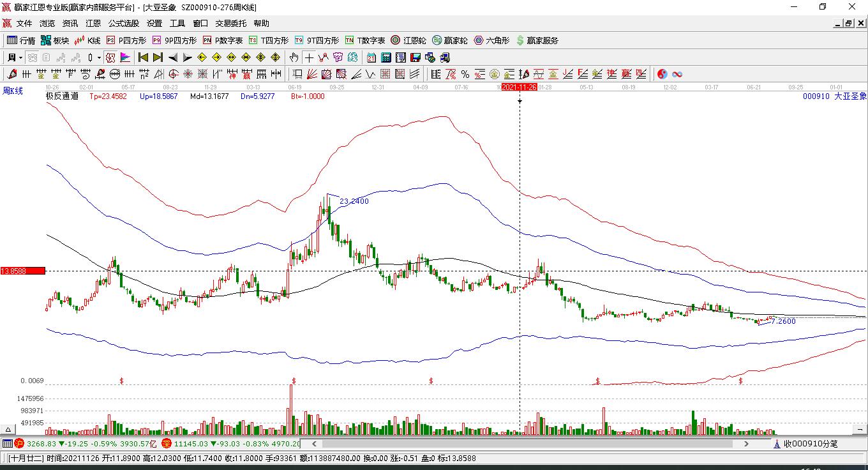Open the 赢家轮 wheel tool
The image size is (868, 470).
pos(450,40)
